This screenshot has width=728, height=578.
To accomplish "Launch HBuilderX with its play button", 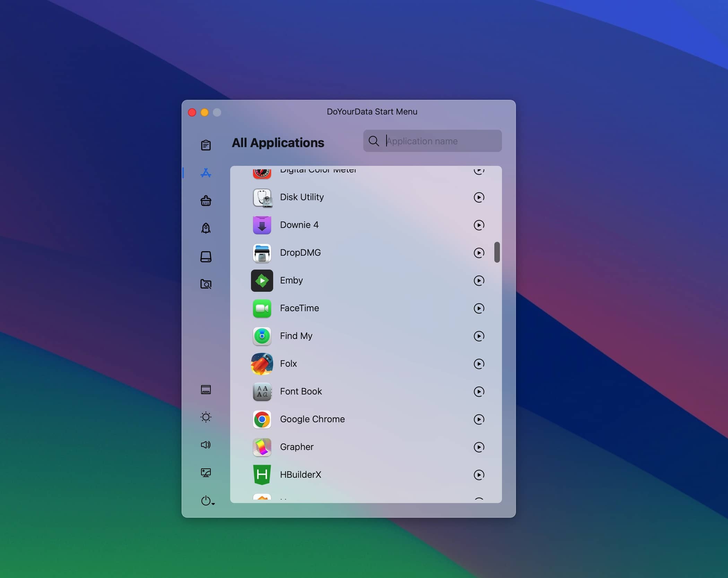I will [x=479, y=475].
